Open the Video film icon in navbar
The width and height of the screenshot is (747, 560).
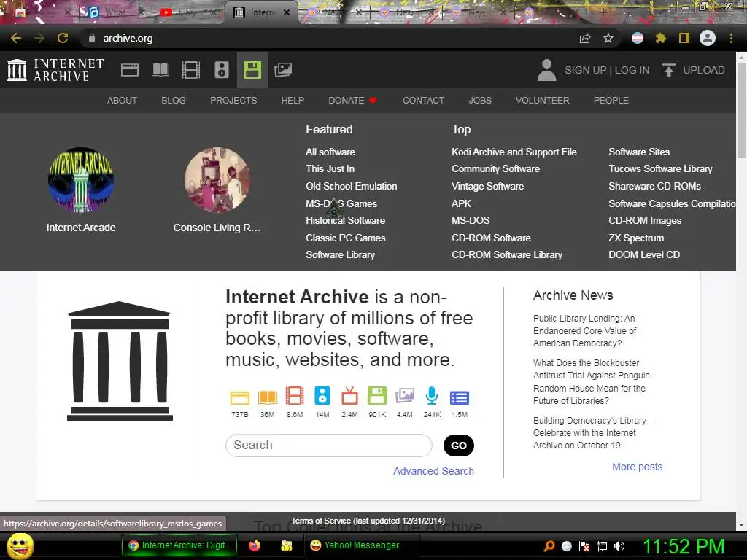191,70
